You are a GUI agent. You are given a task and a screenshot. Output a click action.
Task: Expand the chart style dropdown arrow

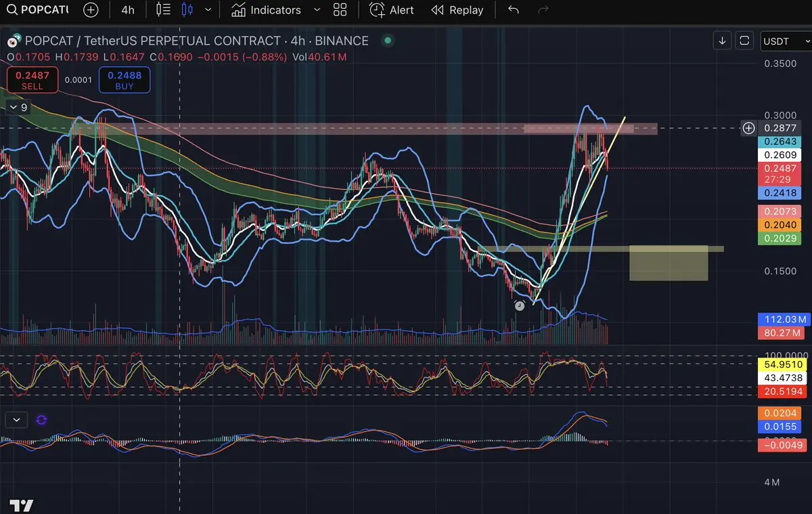208,10
